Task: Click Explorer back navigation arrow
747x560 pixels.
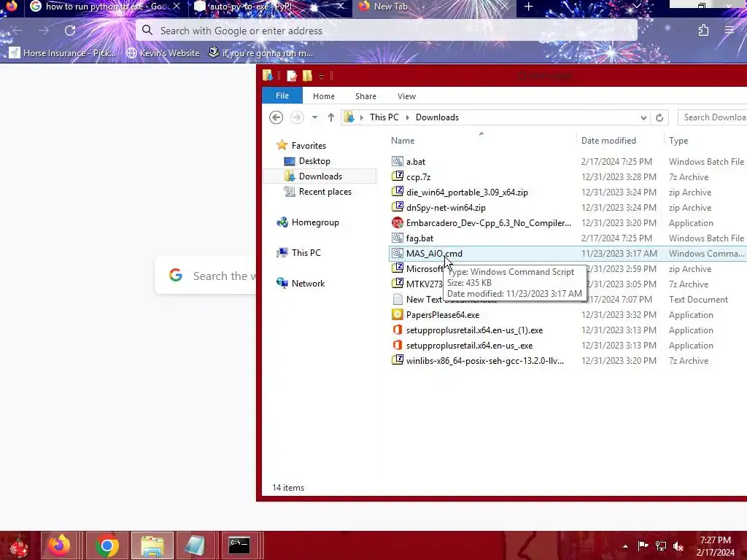Action: (x=276, y=117)
